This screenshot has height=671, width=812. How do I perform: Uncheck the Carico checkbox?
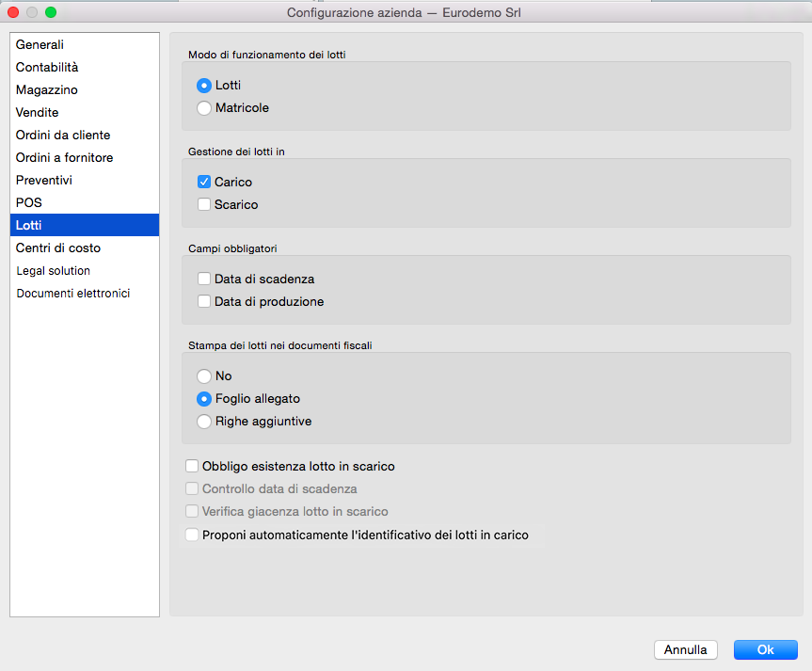[x=204, y=183]
